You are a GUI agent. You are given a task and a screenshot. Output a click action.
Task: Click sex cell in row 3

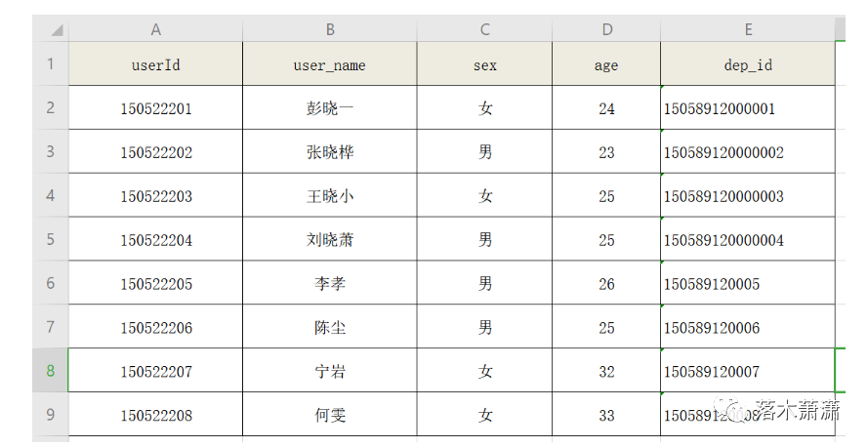tap(484, 151)
